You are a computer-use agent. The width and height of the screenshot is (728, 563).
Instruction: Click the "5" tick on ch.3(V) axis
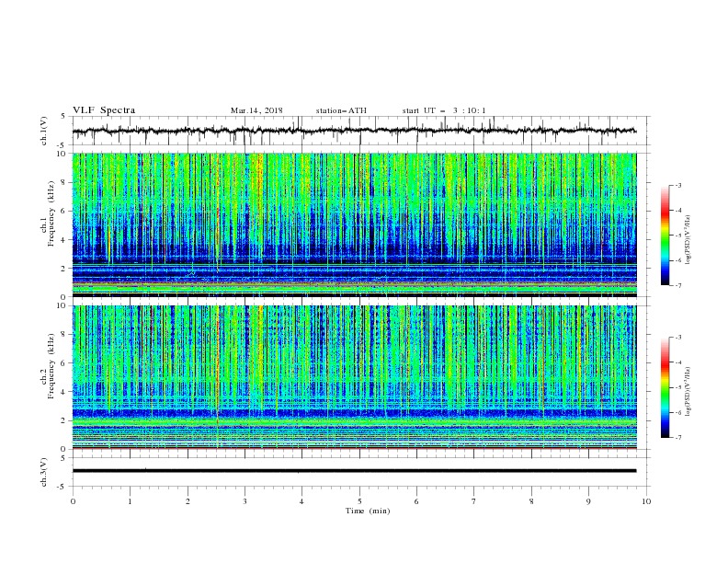(63, 457)
